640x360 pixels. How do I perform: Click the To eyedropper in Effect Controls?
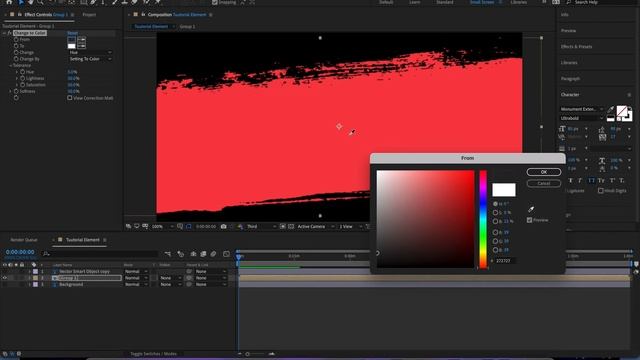(82, 46)
